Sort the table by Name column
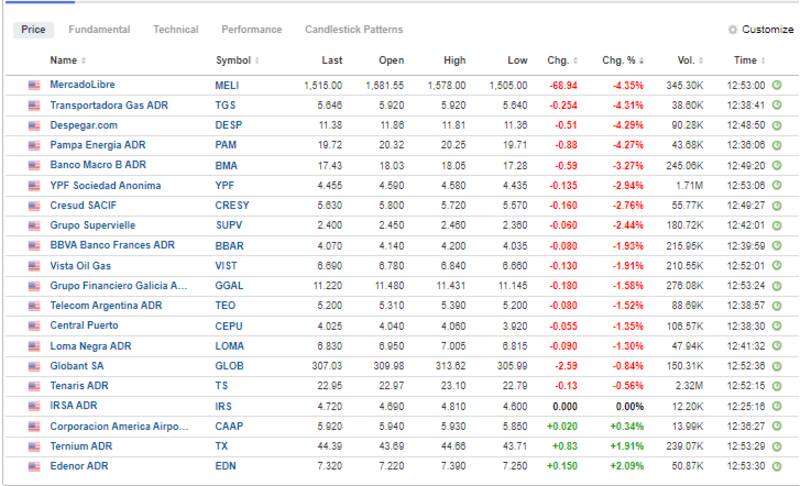Screen dimensions: 800x486 point(65,60)
